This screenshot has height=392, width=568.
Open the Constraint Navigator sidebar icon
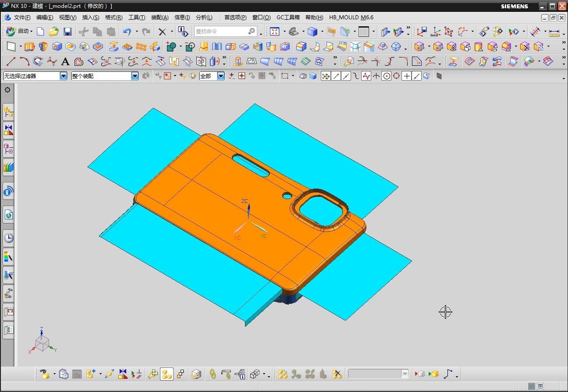(x=8, y=130)
